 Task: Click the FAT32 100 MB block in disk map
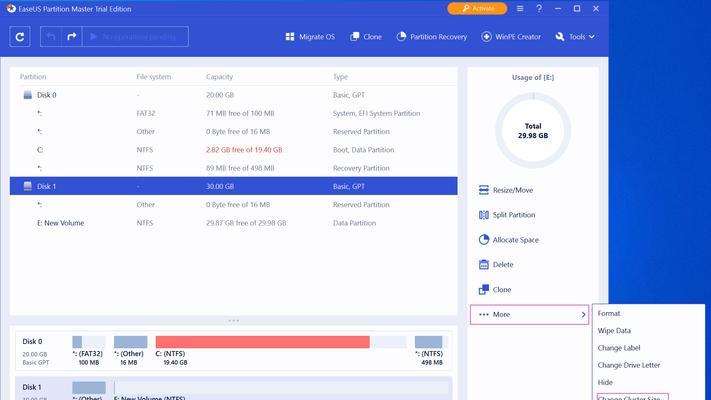[x=89, y=342]
